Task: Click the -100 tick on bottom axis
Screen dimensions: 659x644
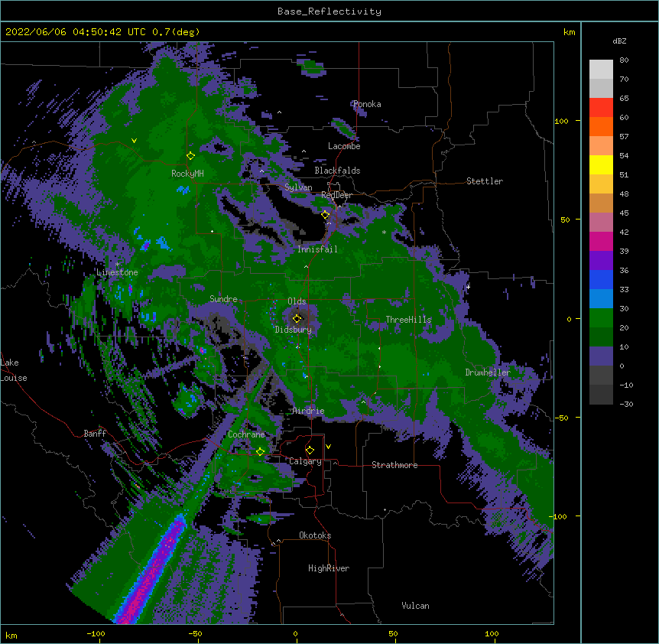Action: (x=96, y=633)
